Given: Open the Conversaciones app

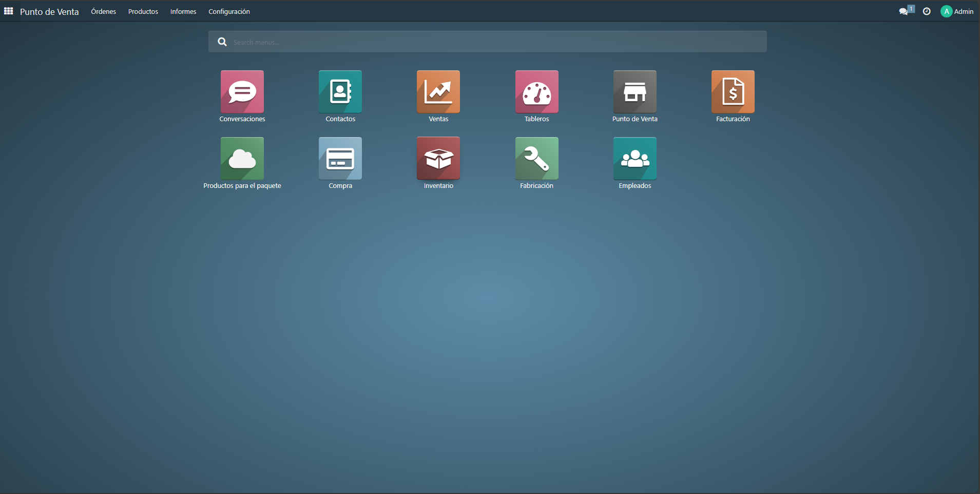Looking at the screenshot, I should pyautogui.click(x=242, y=92).
